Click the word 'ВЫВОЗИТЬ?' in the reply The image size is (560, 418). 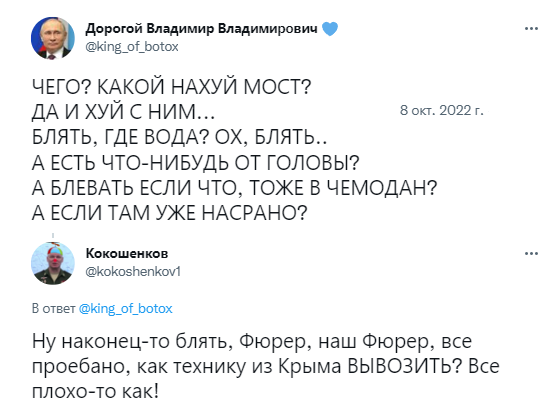pyautogui.click(x=405, y=367)
